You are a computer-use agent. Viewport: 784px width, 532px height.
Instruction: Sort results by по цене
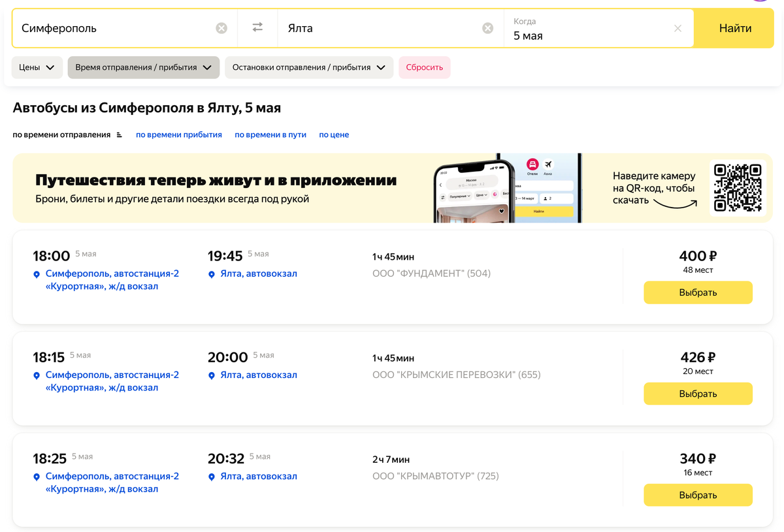[334, 135]
